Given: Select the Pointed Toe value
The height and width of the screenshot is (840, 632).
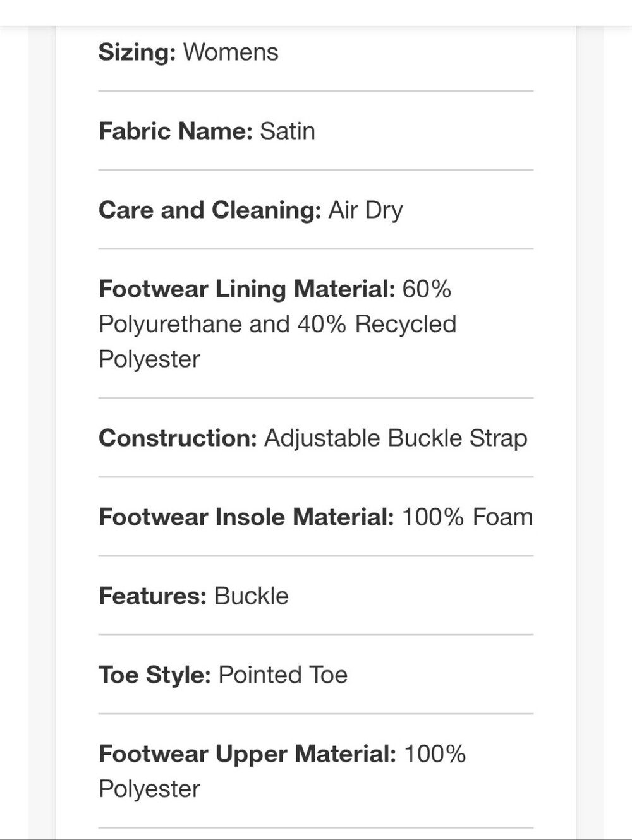Looking at the screenshot, I should (x=283, y=675).
